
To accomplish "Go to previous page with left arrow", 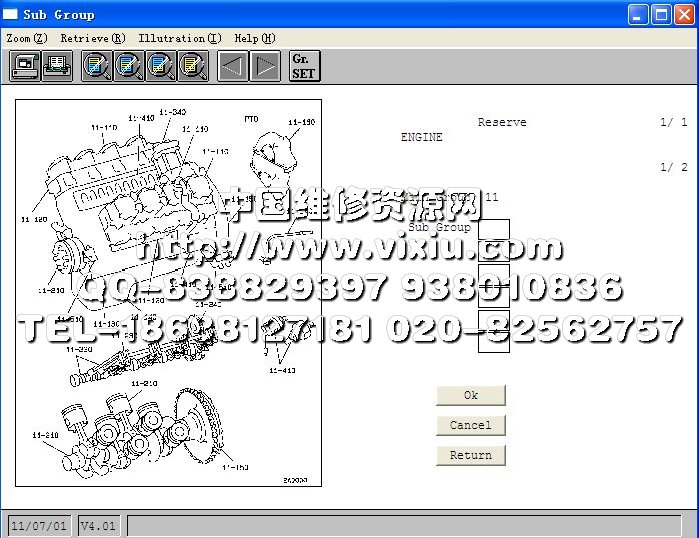I will click(233, 67).
